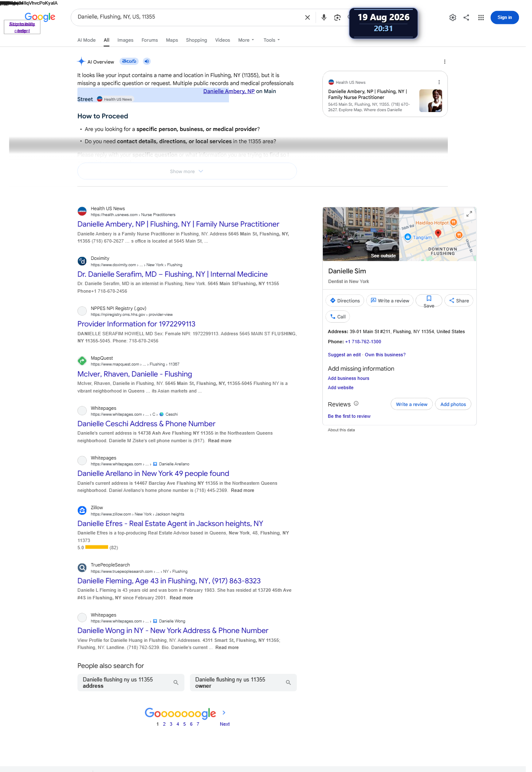Click Add business hours link

coord(348,378)
